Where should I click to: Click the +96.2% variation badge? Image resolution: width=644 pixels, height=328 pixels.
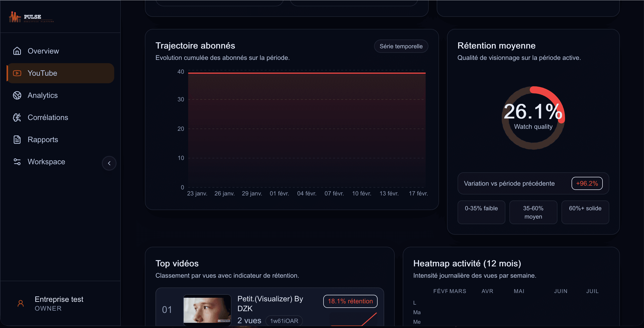(x=587, y=183)
